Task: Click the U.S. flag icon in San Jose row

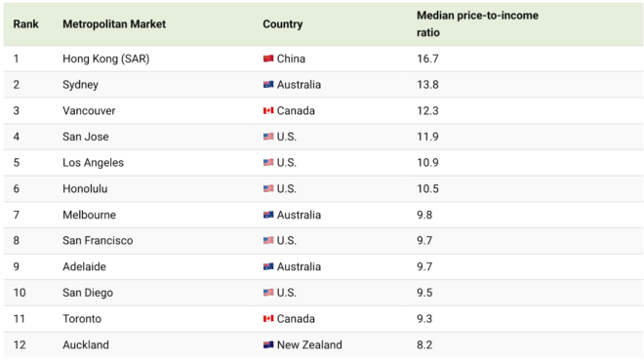Action: [268, 137]
